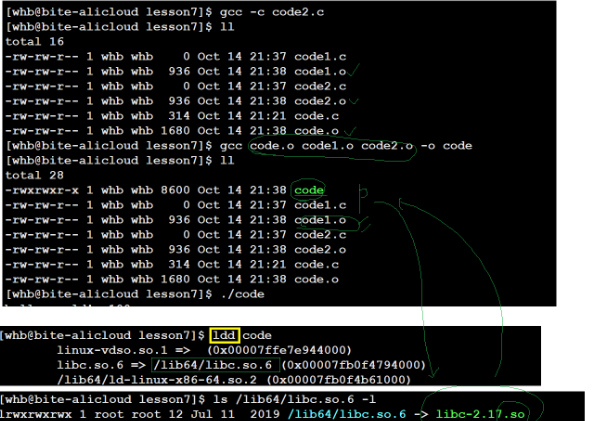Click the 'lrwxrwxrwx' symlink permission string
The image size is (599, 421).
(37, 415)
